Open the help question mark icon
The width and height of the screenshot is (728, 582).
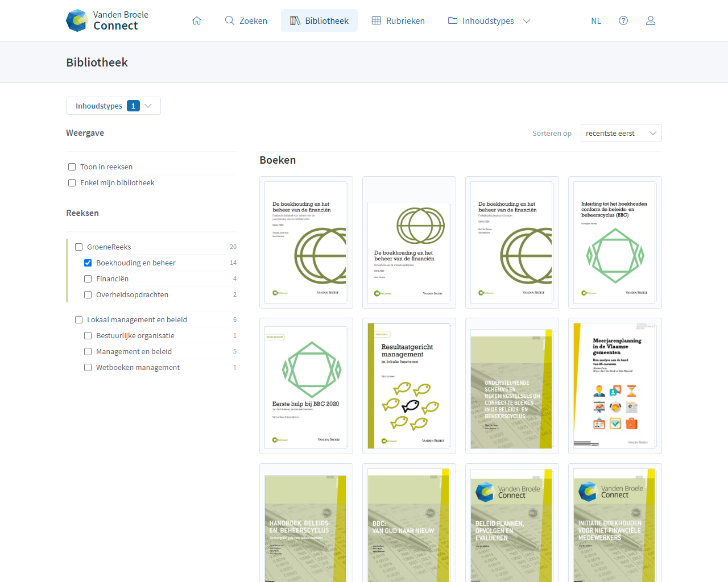623,20
